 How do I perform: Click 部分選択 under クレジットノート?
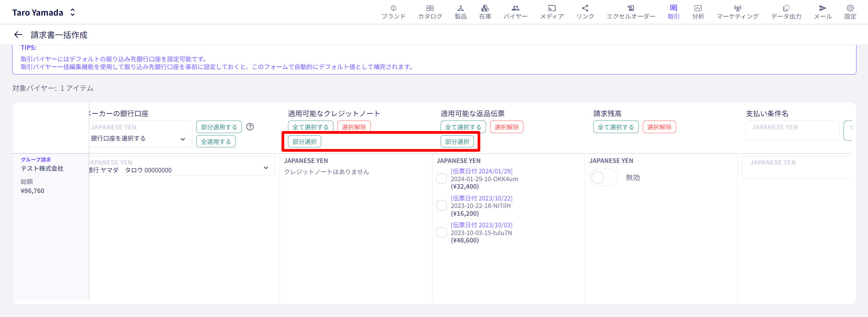coord(304,142)
